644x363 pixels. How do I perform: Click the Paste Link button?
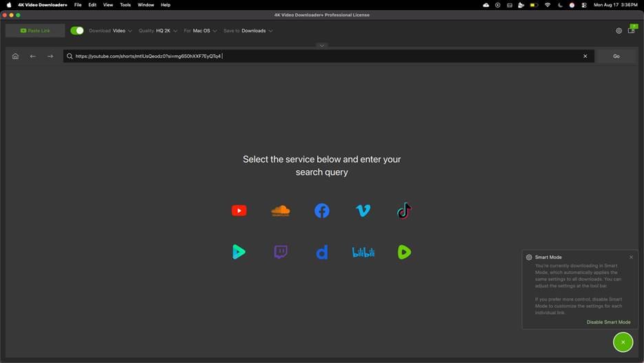click(35, 31)
